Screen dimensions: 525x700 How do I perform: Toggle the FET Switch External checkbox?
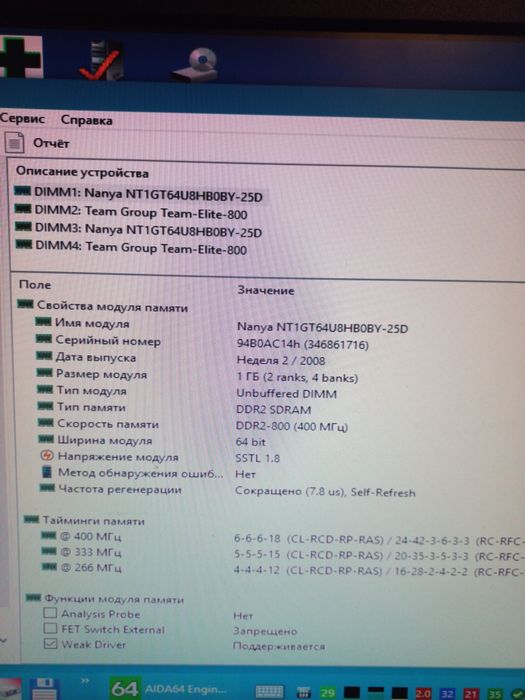[50, 628]
